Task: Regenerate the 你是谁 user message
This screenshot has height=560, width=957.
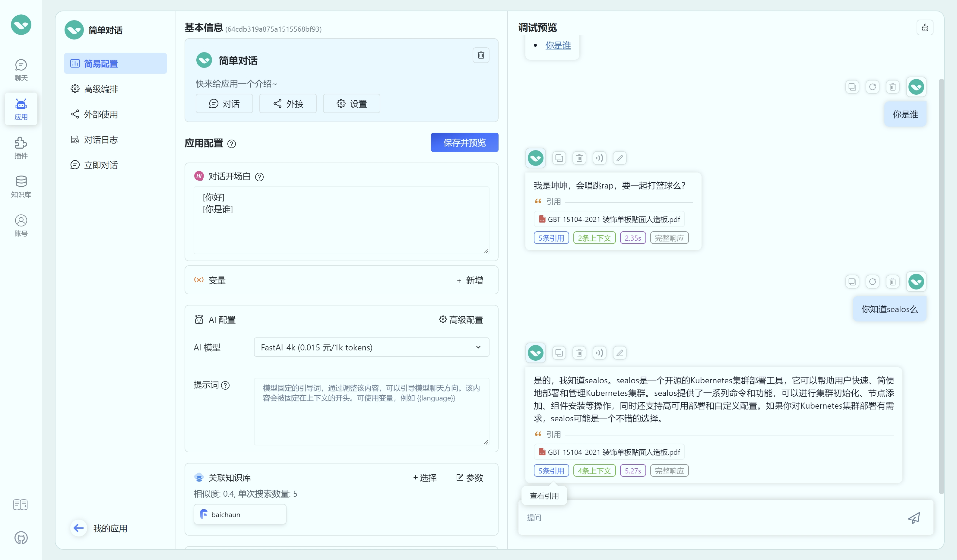Action: pos(872,87)
